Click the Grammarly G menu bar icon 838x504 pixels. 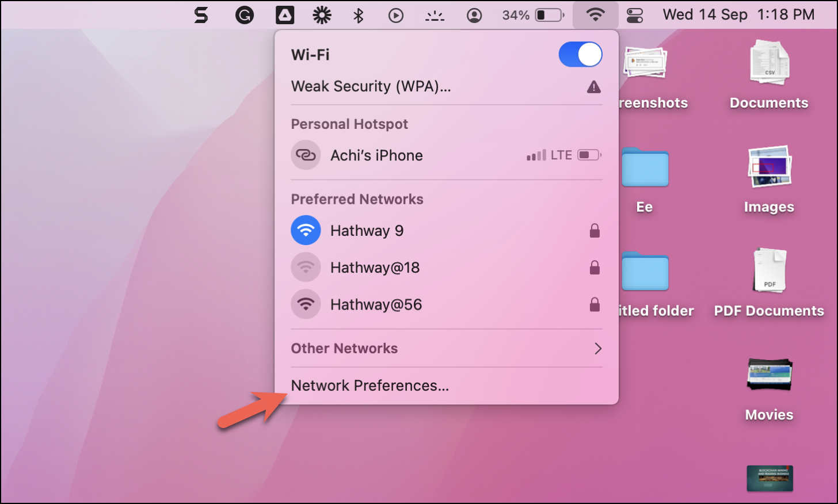coord(245,15)
